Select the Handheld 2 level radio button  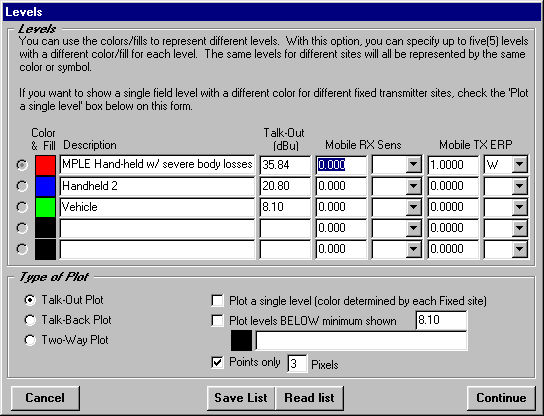tap(22, 186)
